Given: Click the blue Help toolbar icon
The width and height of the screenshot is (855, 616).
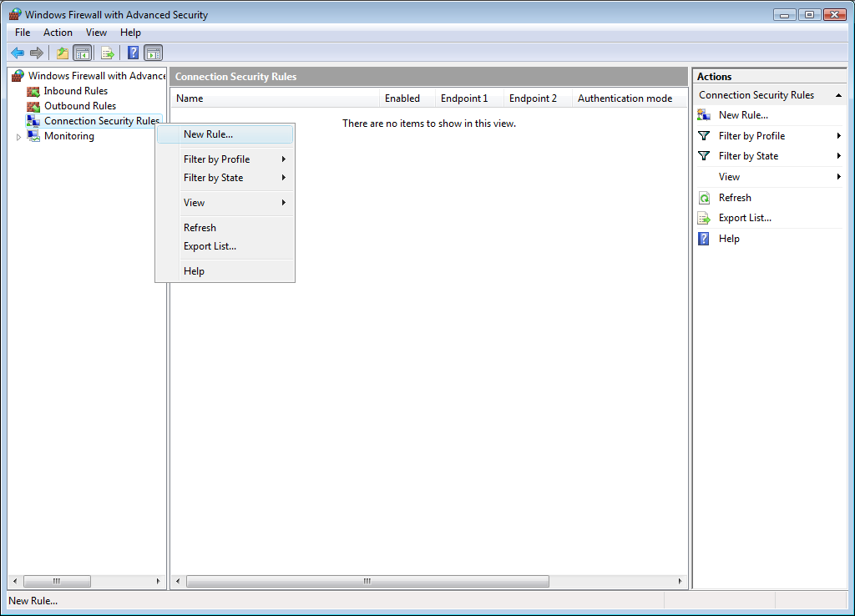Looking at the screenshot, I should pos(133,53).
